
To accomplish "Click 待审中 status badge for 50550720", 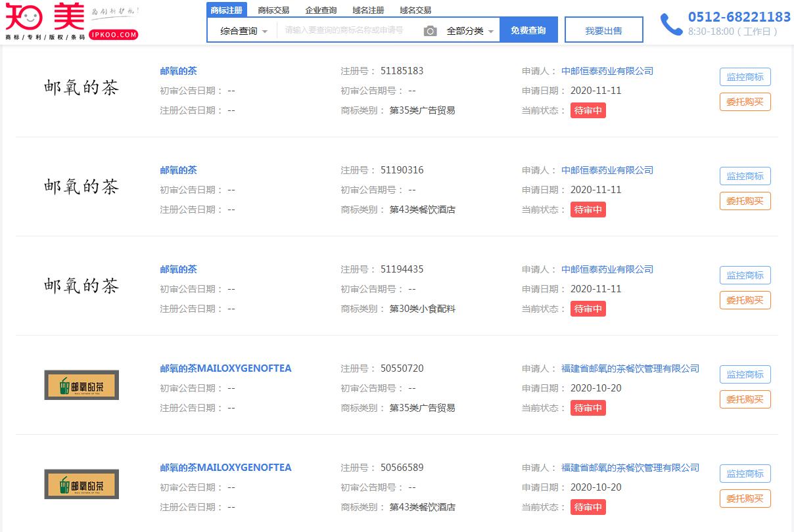I will (588, 408).
